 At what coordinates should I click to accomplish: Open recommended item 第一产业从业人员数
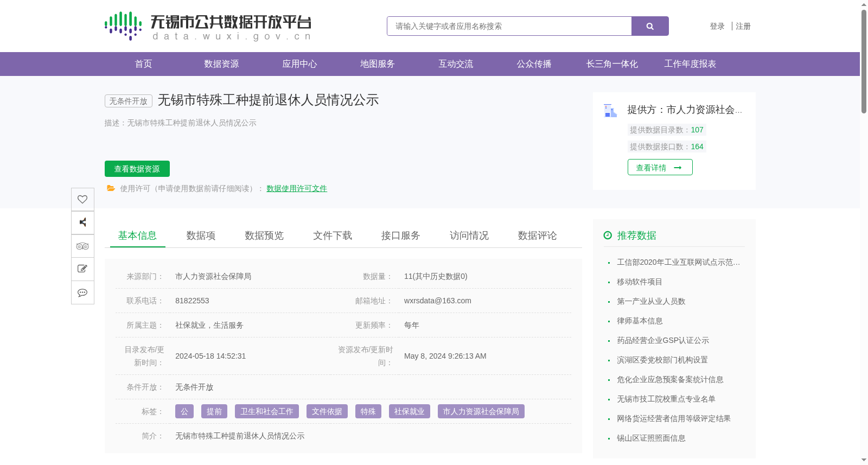tap(651, 301)
